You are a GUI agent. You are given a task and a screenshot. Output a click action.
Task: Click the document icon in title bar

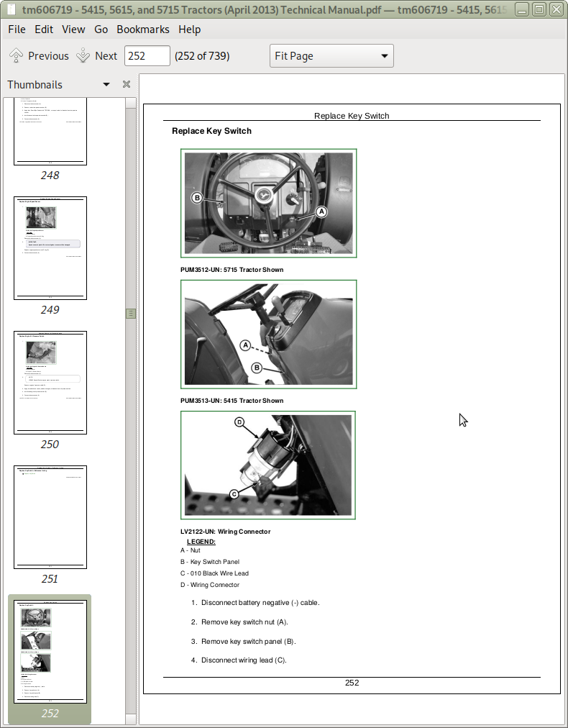pos(12,9)
